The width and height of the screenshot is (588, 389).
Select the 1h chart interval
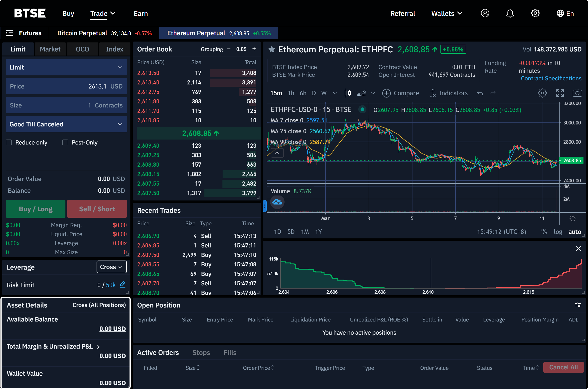pyautogui.click(x=291, y=93)
